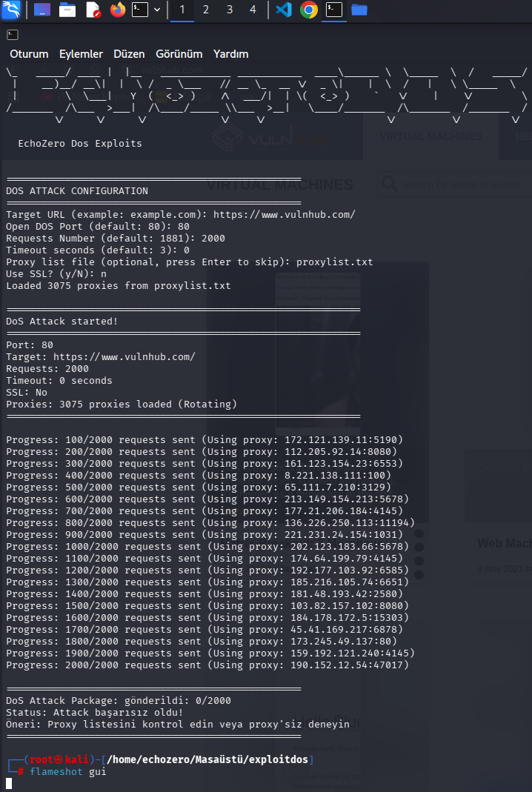This screenshot has height=792, width=532.
Task: Click the 'Progress: 2000/2000' line
Action: (207, 665)
